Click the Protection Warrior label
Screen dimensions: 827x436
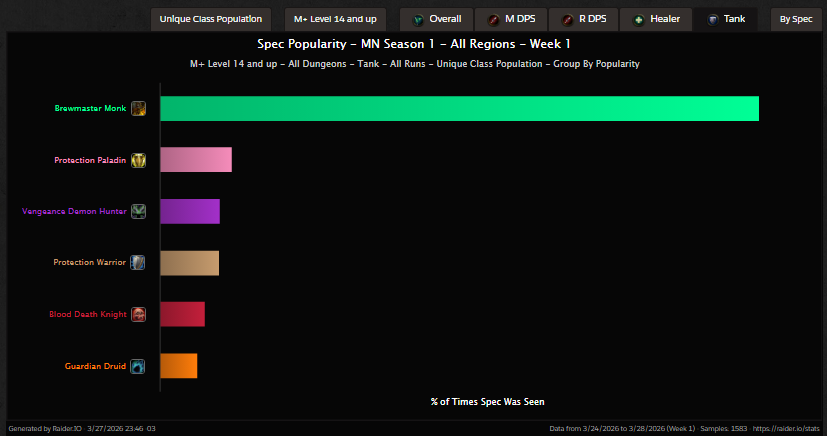pos(90,262)
